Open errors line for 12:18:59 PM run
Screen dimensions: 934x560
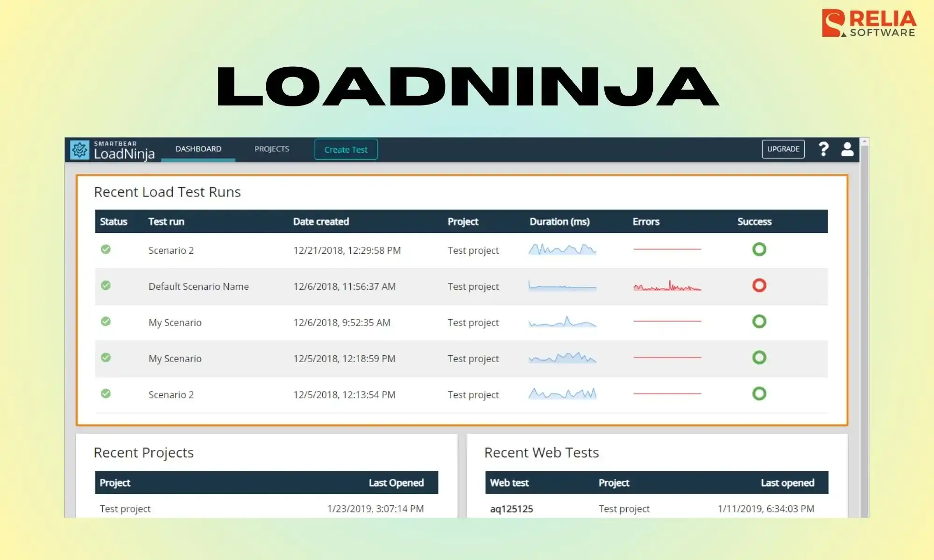[x=667, y=357]
